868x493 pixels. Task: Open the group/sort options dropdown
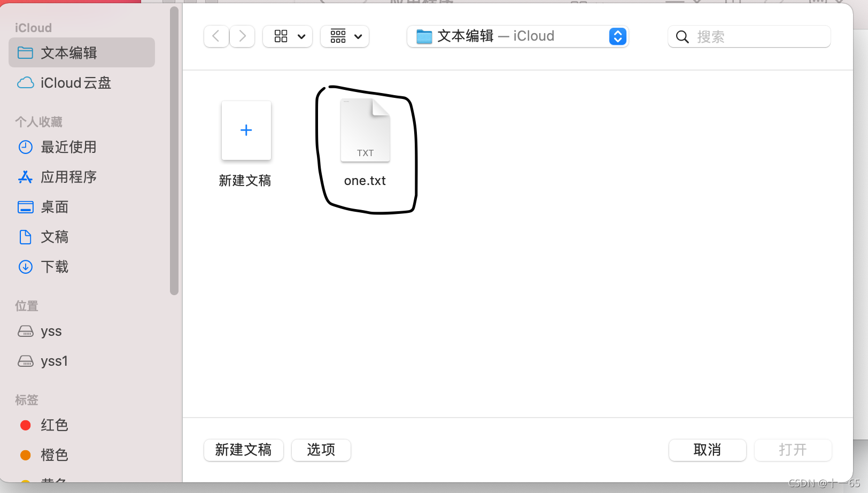(x=344, y=36)
